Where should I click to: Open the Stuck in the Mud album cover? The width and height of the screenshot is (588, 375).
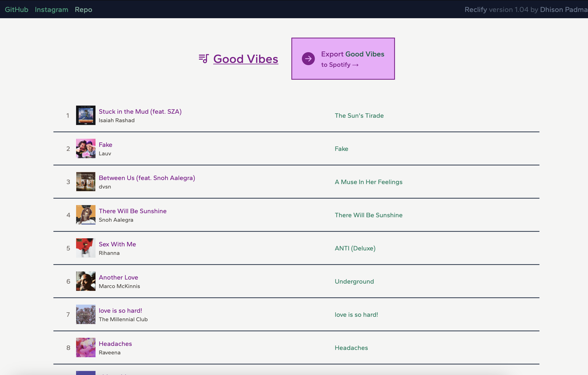coord(86,115)
